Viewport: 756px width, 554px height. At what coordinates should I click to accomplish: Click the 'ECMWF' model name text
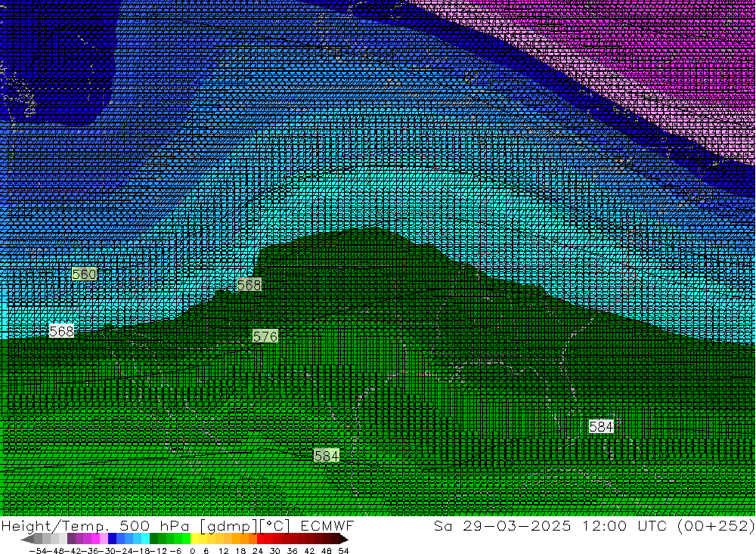pyautogui.click(x=327, y=525)
